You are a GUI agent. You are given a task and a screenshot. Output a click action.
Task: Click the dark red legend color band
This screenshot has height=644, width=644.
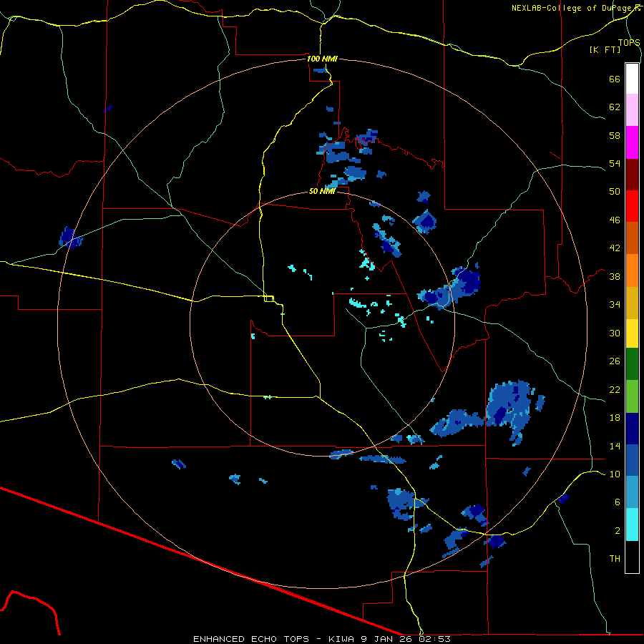click(x=632, y=175)
